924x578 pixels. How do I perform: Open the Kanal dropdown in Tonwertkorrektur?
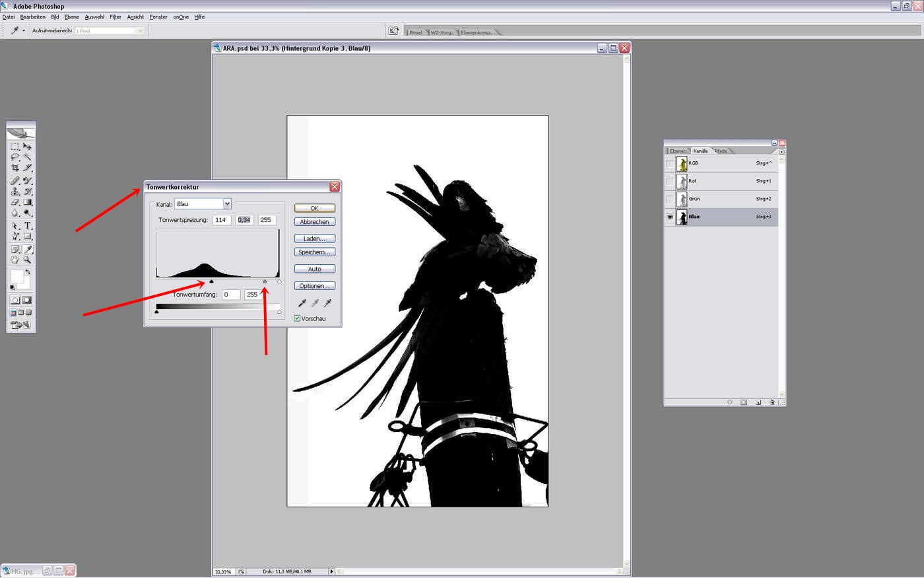tap(227, 204)
